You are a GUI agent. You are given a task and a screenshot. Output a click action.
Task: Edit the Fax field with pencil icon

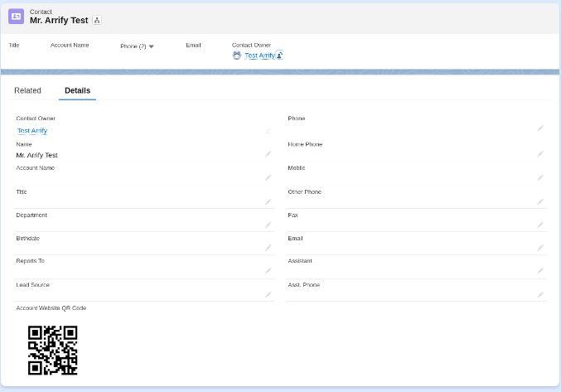pos(540,225)
